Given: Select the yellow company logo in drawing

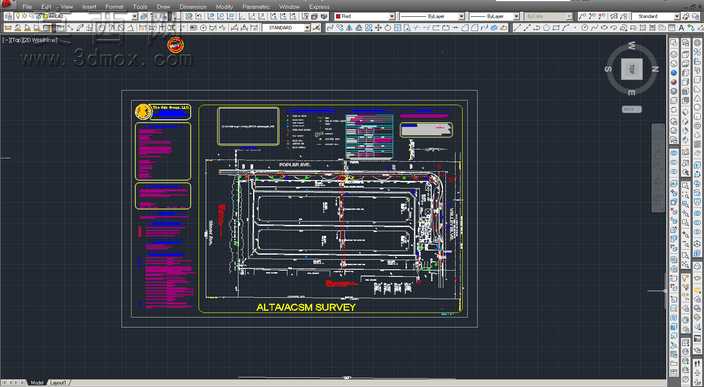Looking at the screenshot, I should tap(143, 112).
